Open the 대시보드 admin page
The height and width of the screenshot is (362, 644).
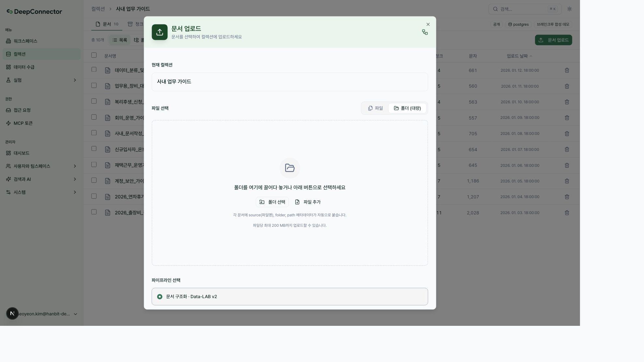click(41, 153)
